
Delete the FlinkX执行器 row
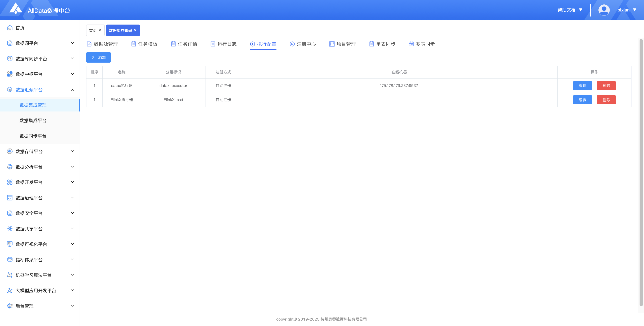coord(606,100)
